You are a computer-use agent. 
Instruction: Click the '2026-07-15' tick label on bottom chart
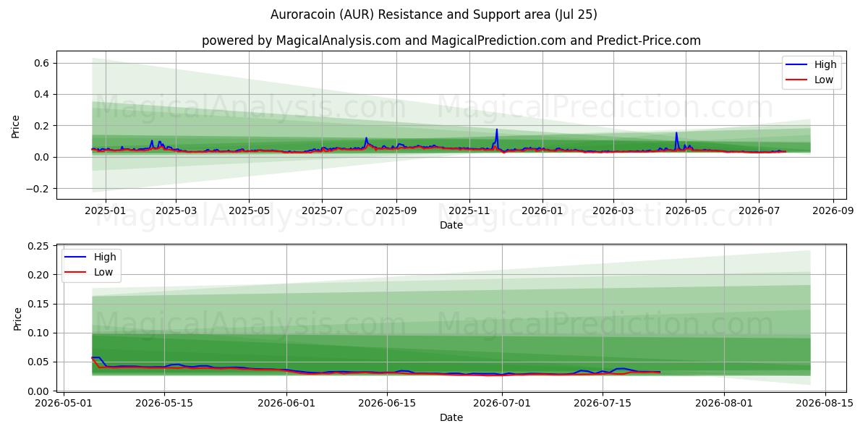[x=601, y=405]
